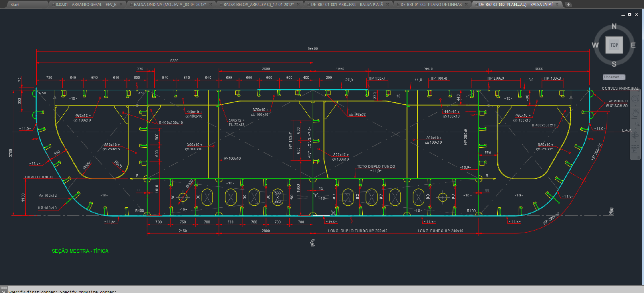644x293 pixels.
Task: Click the South letter on ViewCube compass
Action: (614, 64)
